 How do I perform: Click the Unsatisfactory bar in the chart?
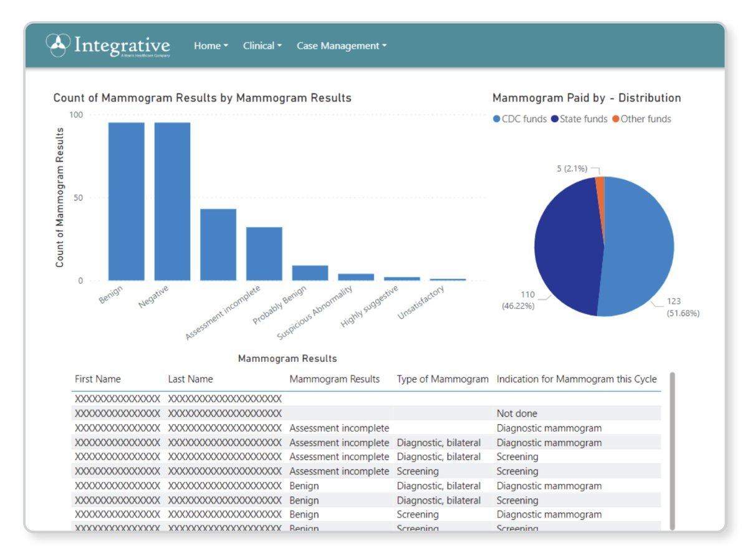pyautogui.click(x=448, y=279)
